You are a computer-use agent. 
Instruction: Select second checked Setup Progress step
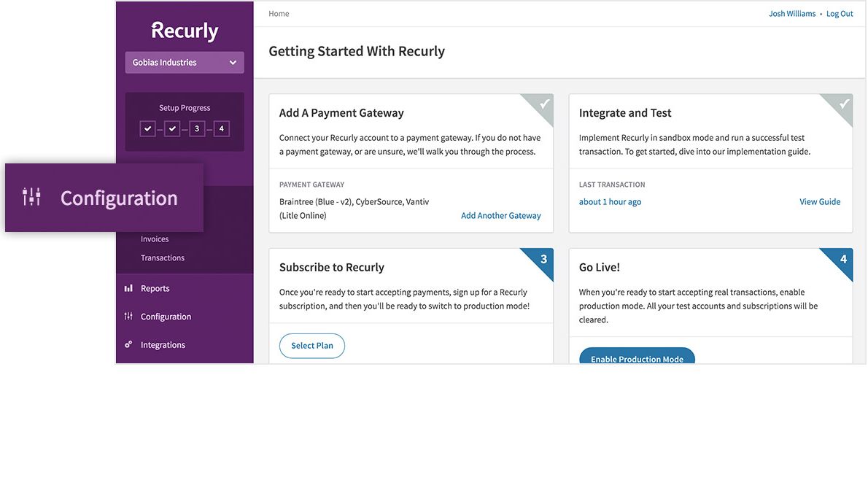coord(172,129)
